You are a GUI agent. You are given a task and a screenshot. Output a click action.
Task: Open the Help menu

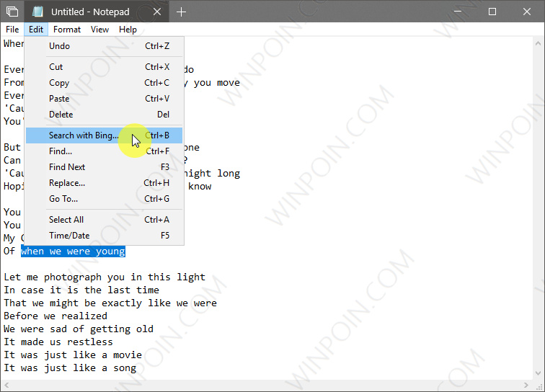[x=128, y=30]
